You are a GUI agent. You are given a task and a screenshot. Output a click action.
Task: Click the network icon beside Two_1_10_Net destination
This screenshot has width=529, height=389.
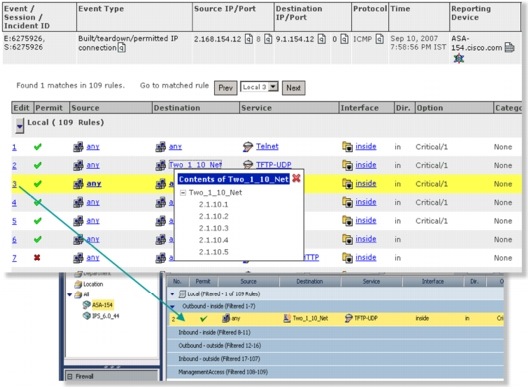tap(161, 165)
